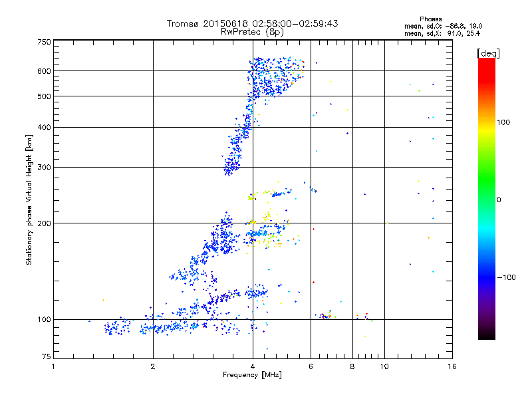This screenshot has height=399, width=532.
Task: Click the colorbar '-100' tick label
Action: [506, 277]
